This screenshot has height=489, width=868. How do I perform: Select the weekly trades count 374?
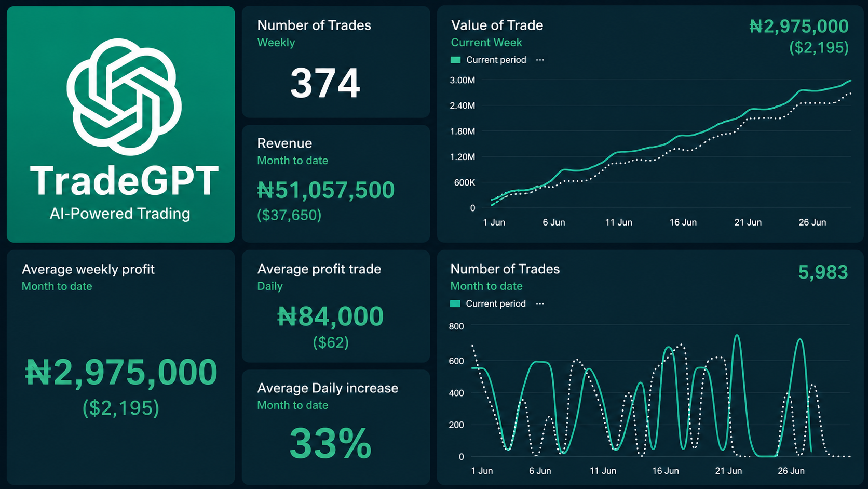(325, 83)
